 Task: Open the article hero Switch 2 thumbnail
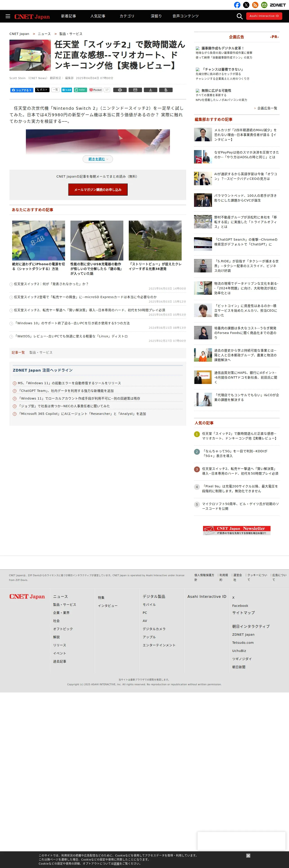(30, 55)
